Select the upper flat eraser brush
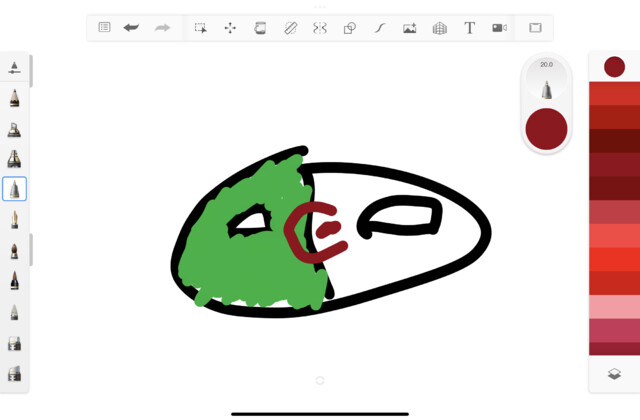The height and width of the screenshot is (420, 640). point(14,344)
